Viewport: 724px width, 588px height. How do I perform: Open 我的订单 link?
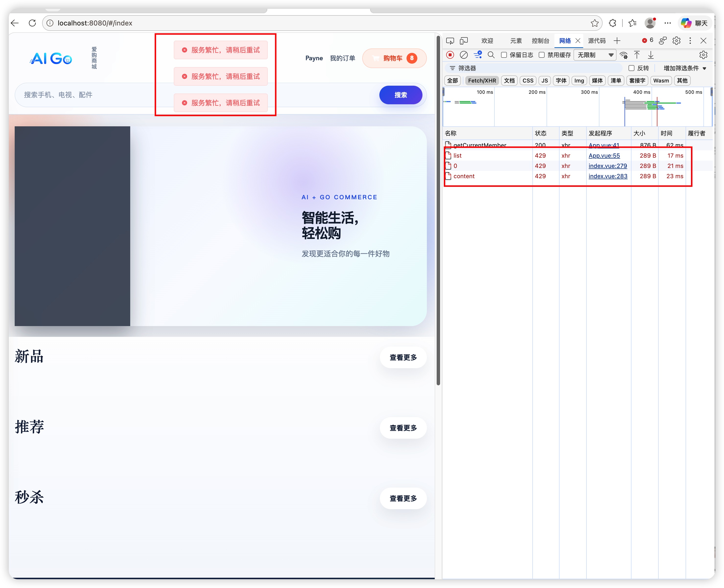(x=342, y=58)
